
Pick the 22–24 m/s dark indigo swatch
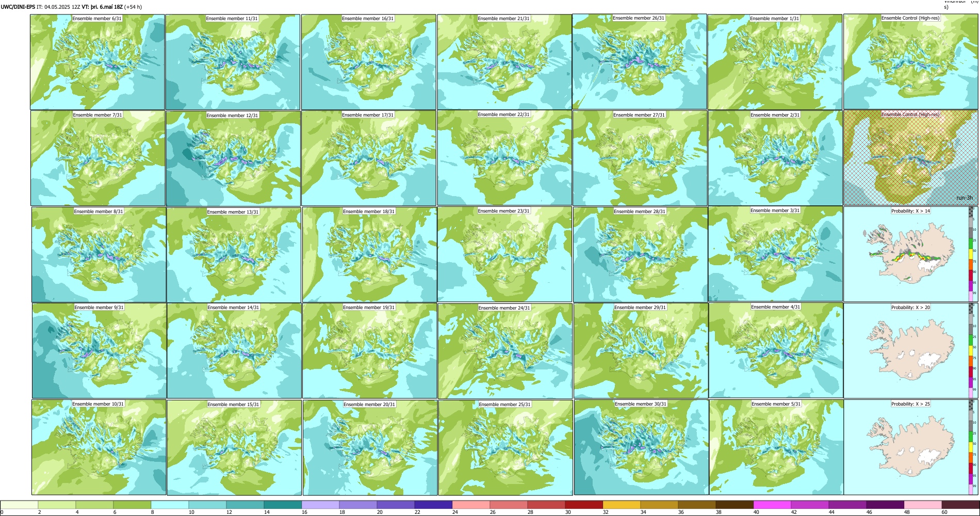click(433, 505)
